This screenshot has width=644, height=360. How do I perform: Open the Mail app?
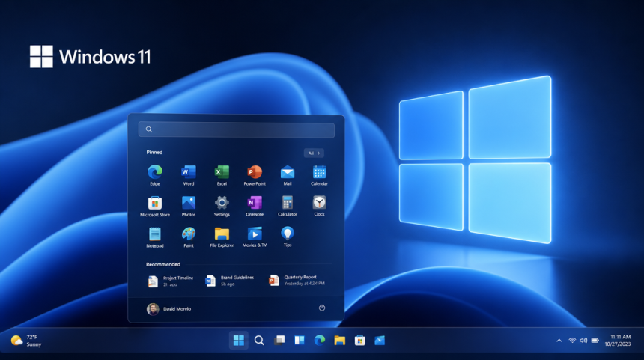point(288,175)
